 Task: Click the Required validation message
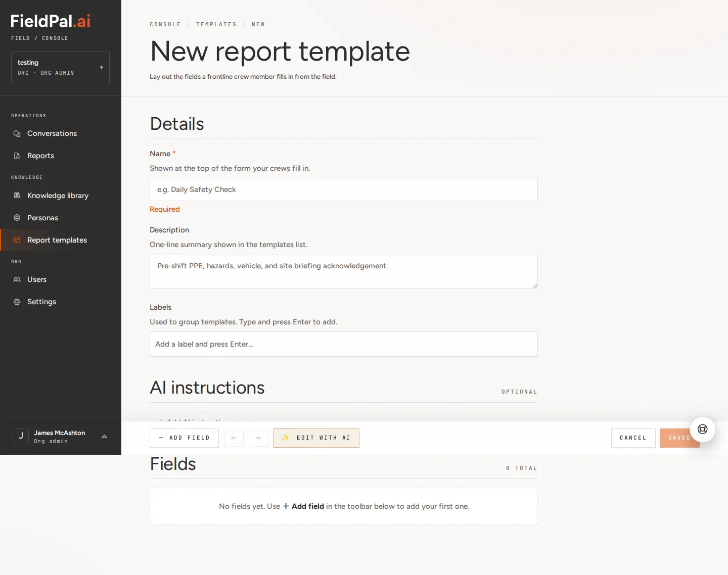tap(165, 209)
